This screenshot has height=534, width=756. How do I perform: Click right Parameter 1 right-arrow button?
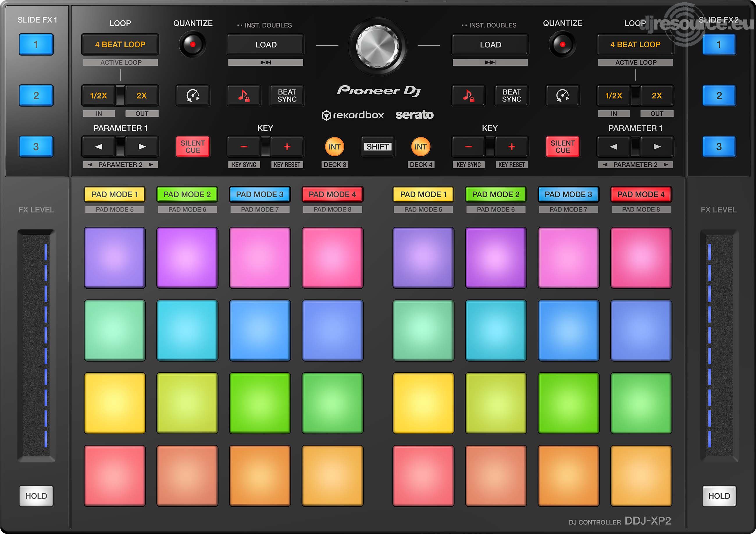coord(657,147)
